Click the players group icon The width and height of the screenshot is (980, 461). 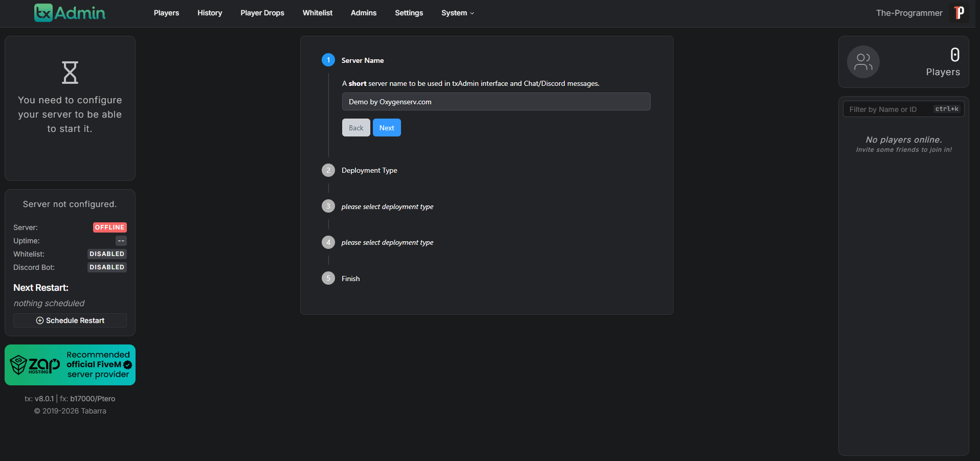863,62
